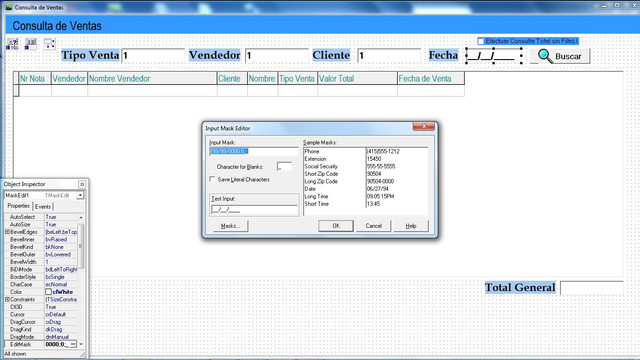Click the EditMask ellipsis button

(x=73, y=344)
